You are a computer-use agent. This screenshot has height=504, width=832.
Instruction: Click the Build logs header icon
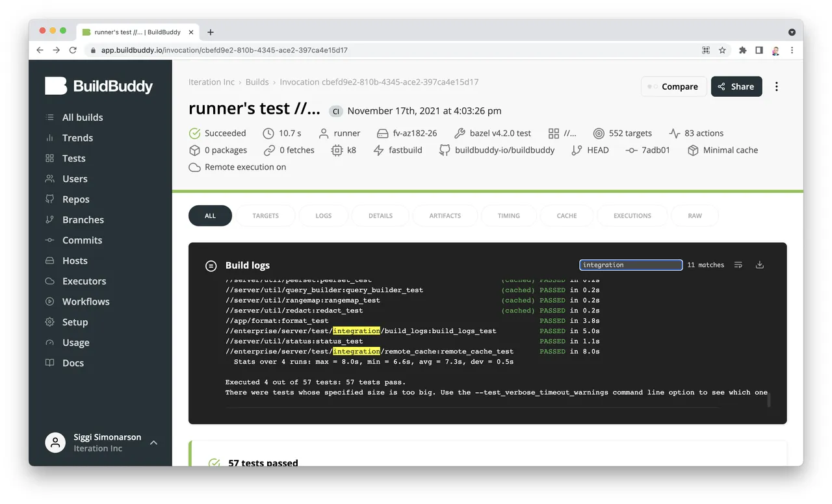(211, 266)
